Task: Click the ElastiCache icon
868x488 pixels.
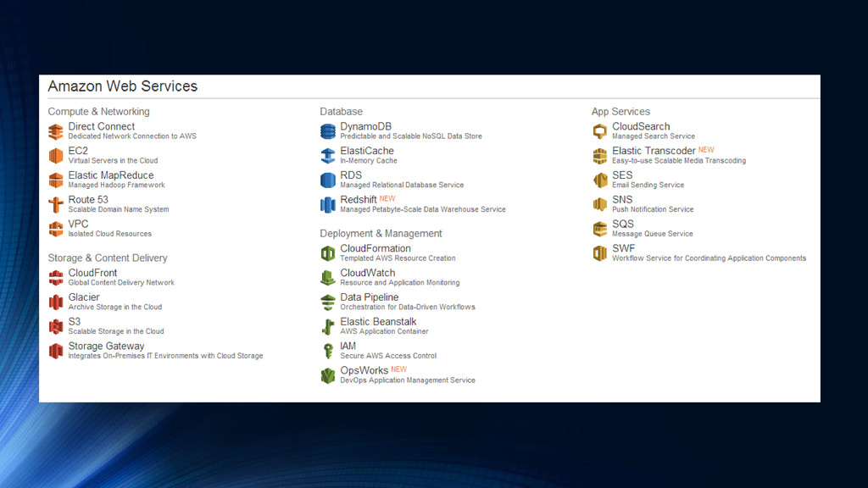Action: (x=328, y=156)
